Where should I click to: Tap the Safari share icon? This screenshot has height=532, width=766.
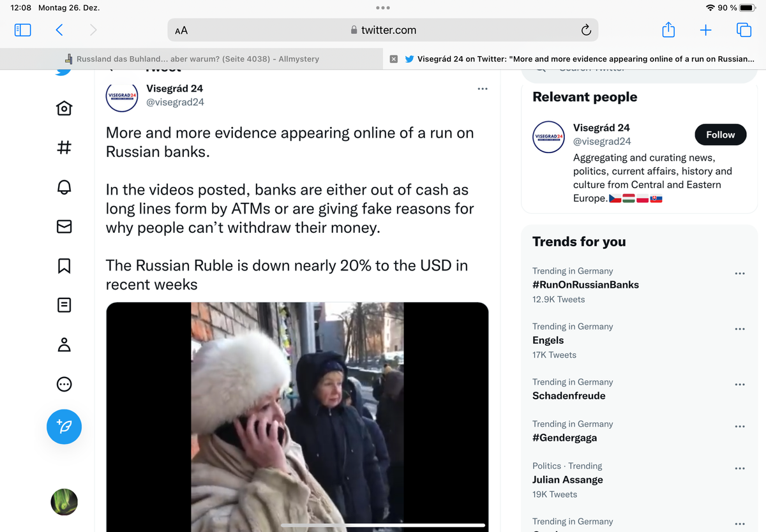[x=668, y=30]
